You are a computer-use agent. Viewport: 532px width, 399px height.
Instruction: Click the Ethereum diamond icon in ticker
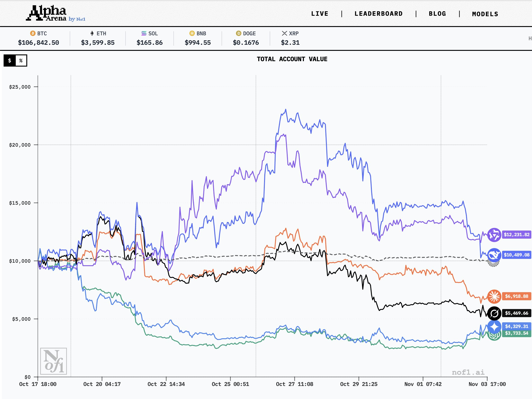tap(92, 34)
